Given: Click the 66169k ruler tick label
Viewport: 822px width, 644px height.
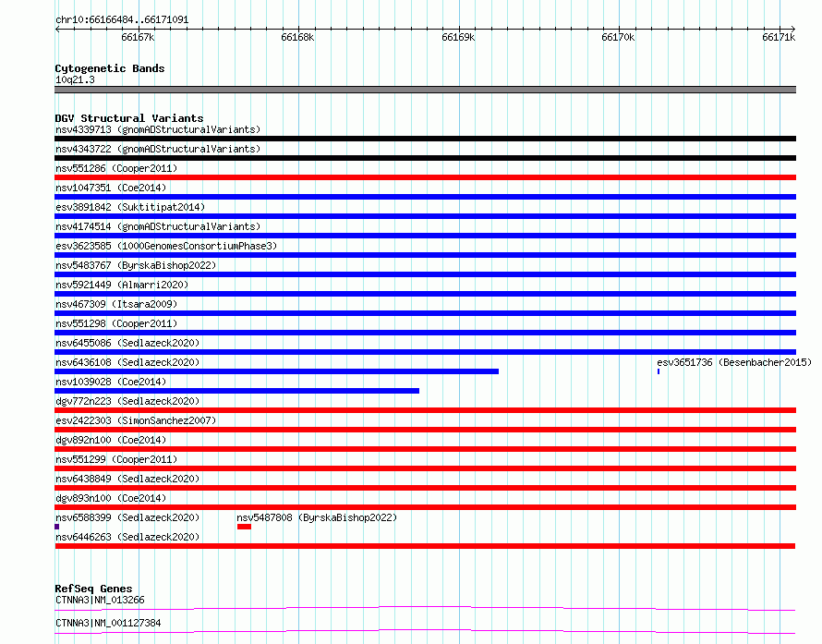Looking at the screenshot, I should click(x=458, y=37).
